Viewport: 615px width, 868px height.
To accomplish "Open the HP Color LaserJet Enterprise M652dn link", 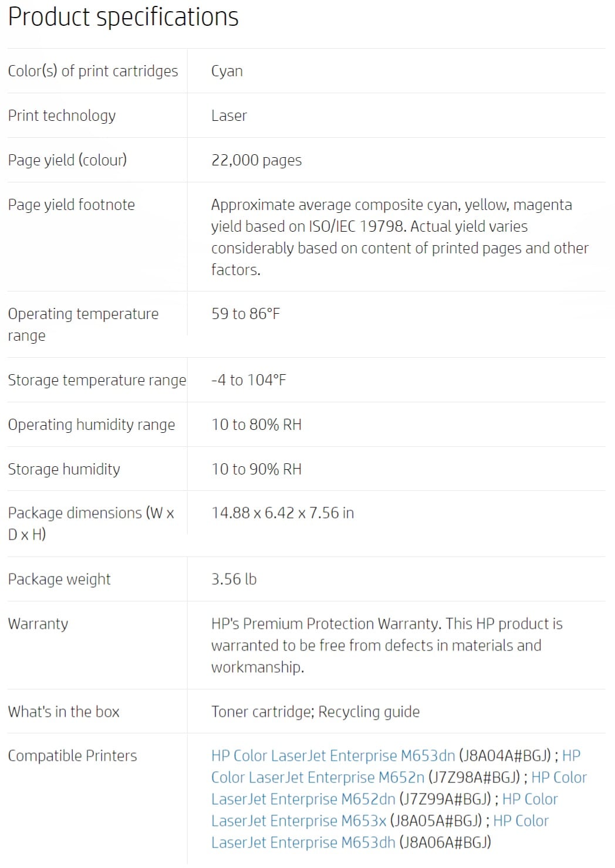I will (303, 799).
